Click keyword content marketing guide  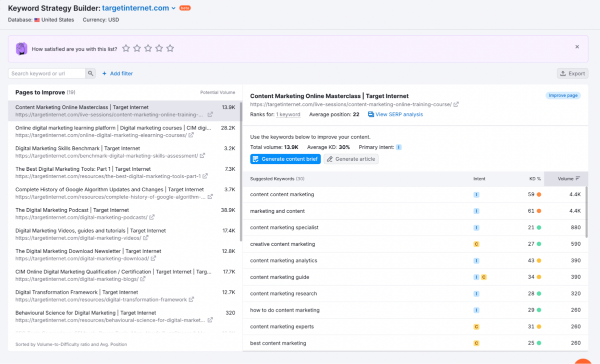[x=279, y=277]
